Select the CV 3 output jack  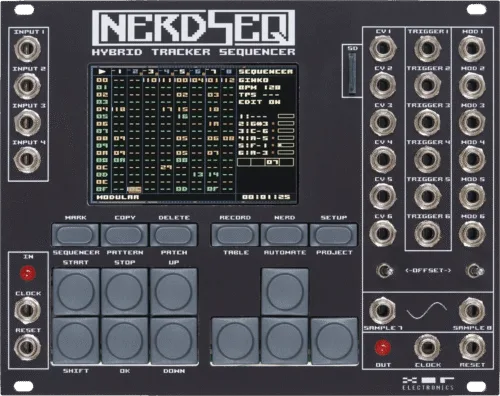coord(383,122)
